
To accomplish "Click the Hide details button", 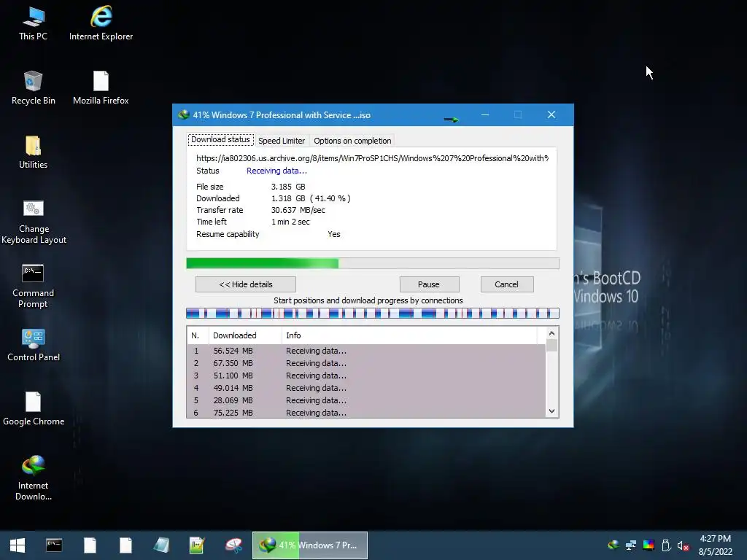I will [246, 284].
